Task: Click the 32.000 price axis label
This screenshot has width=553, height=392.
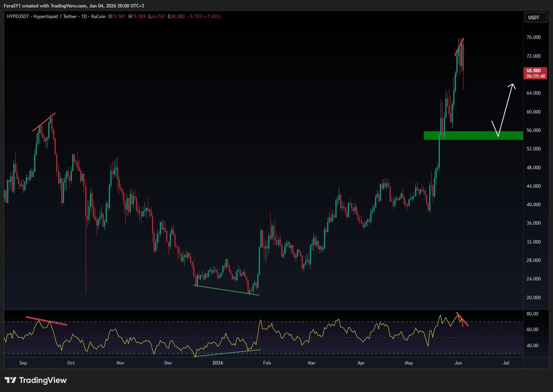Action: (x=535, y=242)
